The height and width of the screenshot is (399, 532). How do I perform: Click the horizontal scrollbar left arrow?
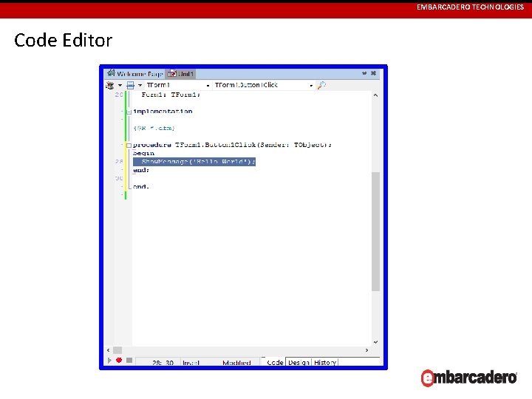tap(108, 350)
